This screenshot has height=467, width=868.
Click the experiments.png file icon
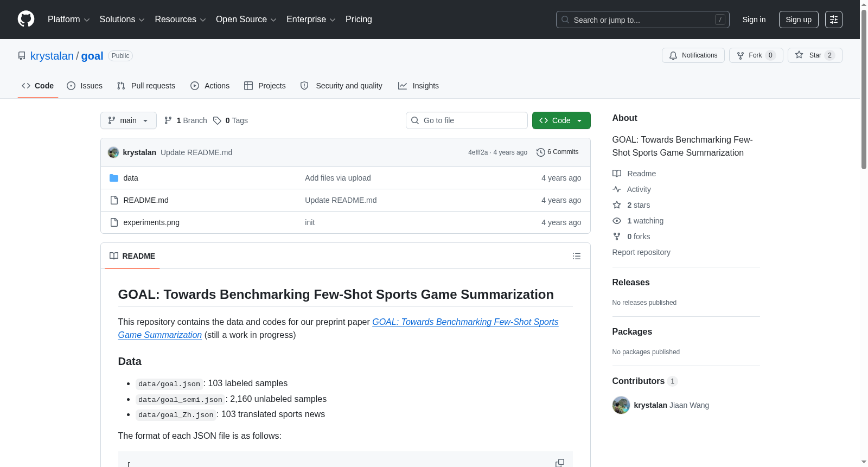point(114,222)
